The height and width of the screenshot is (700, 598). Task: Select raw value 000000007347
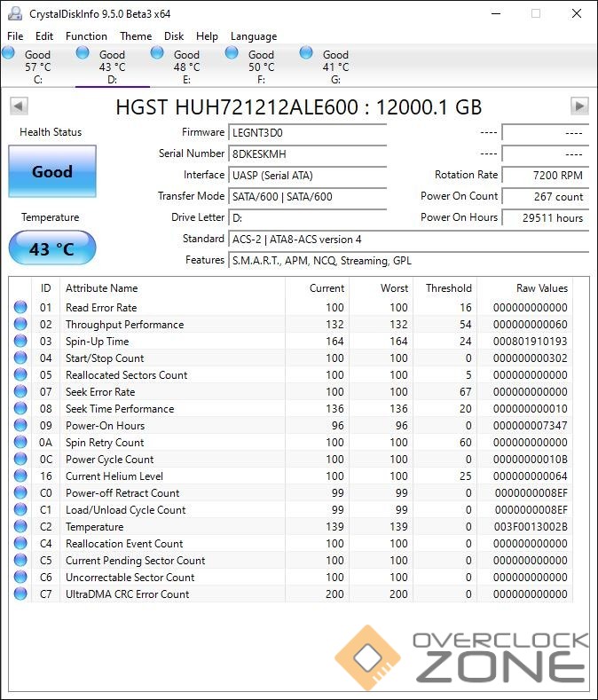pyautogui.click(x=530, y=426)
